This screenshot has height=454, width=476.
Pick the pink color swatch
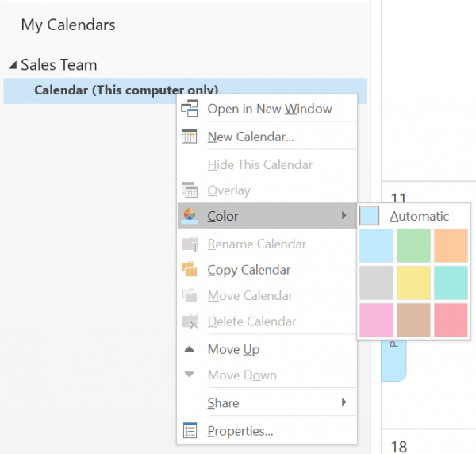tap(376, 320)
